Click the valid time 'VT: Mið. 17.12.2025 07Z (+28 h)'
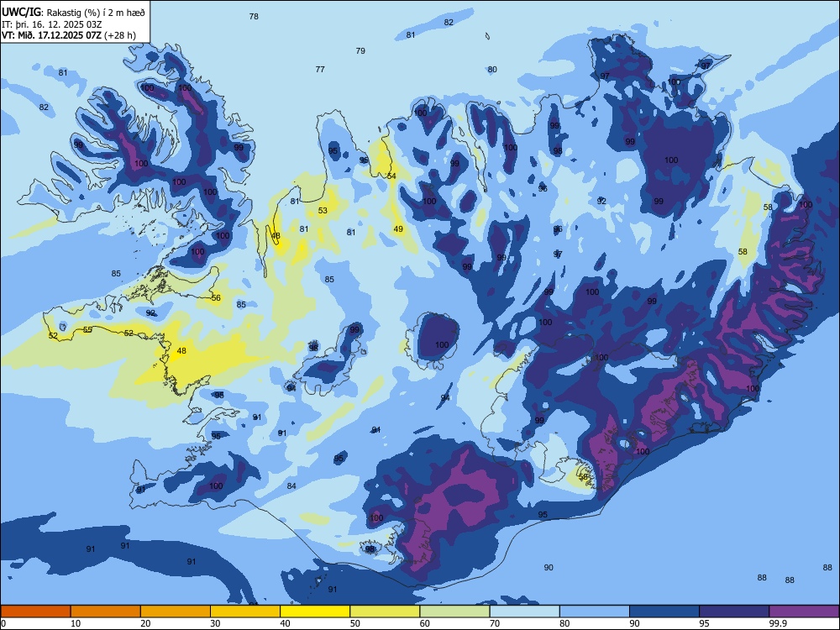The height and width of the screenshot is (630, 840). [69, 35]
